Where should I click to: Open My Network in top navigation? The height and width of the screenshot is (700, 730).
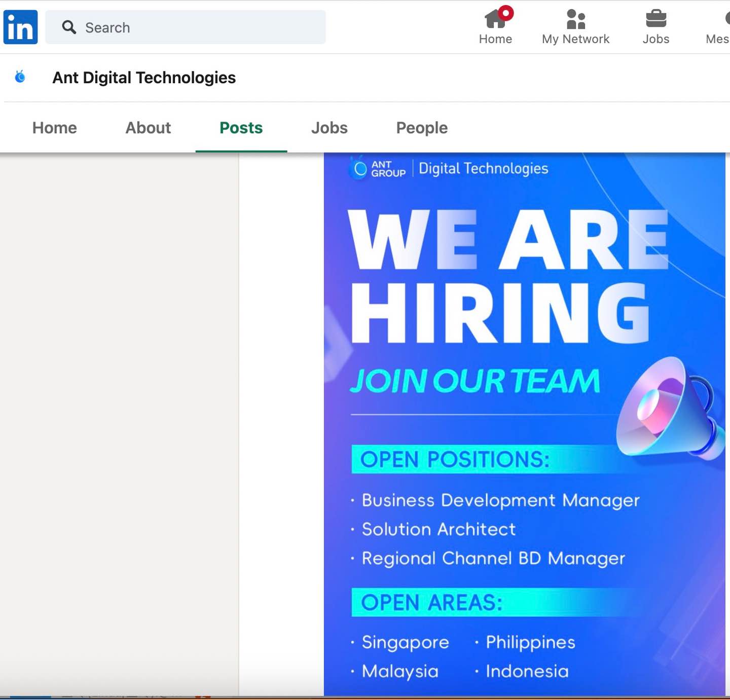pos(575,27)
